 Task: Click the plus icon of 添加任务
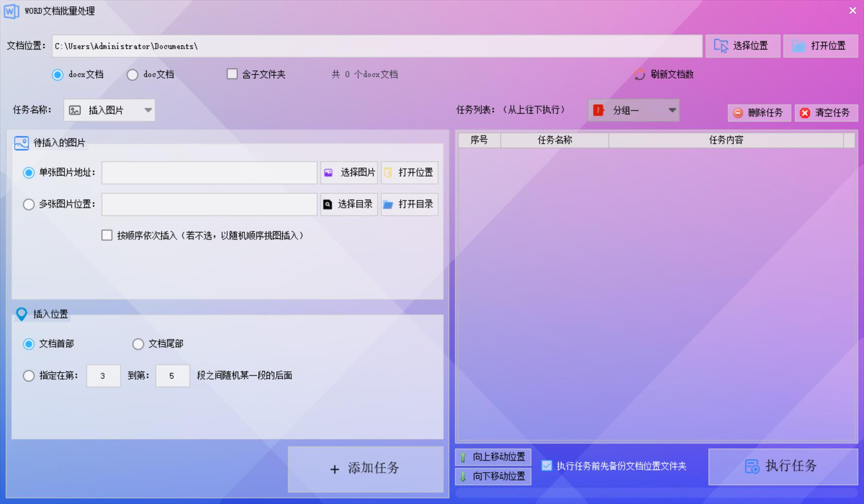[x=335, y=469]
